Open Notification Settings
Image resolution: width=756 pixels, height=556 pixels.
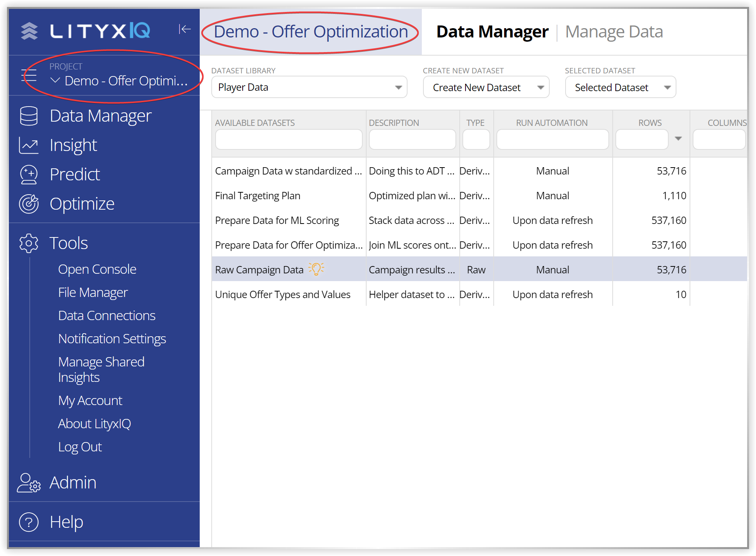[x=112, y=339]
